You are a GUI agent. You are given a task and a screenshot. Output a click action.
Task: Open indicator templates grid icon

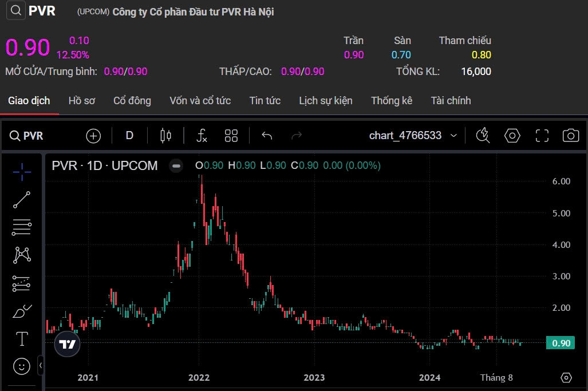tap(231, 136)
